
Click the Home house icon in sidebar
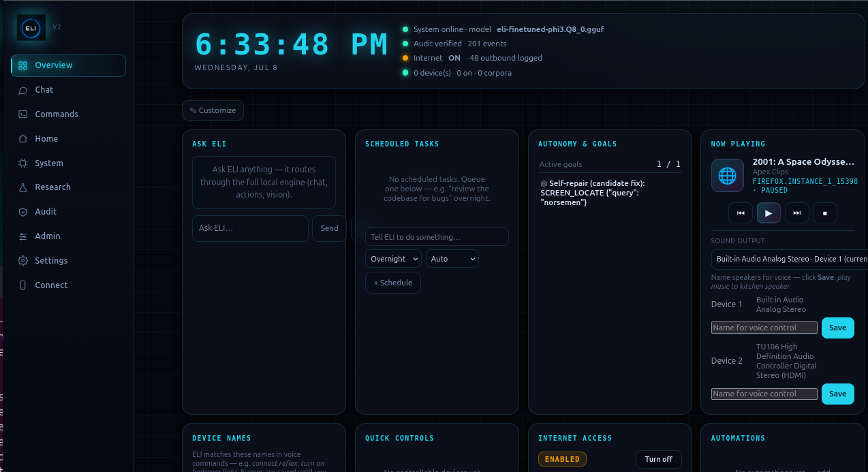click(x=22, y=139)
